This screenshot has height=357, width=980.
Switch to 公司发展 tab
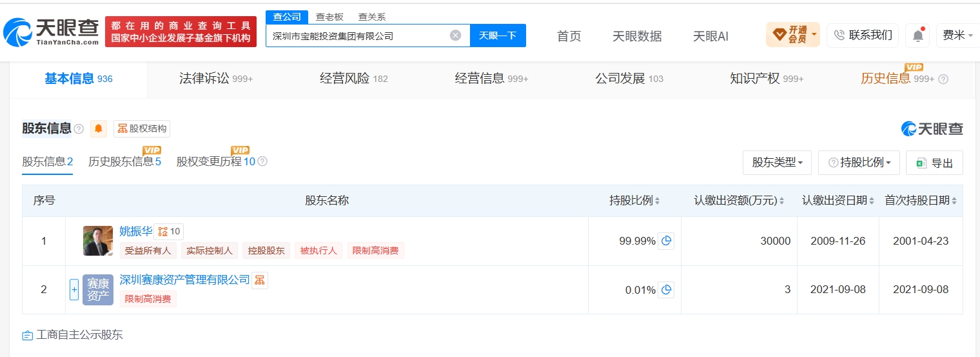(x=629, y=79)
